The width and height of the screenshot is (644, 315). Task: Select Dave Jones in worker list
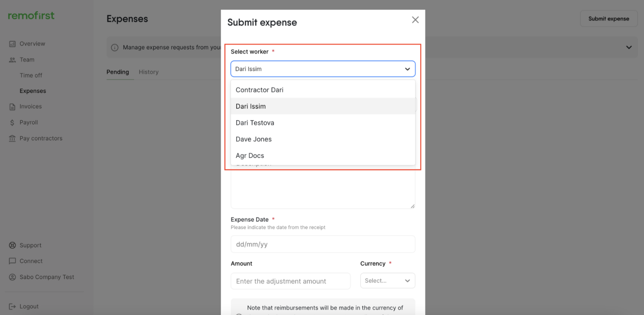254,139
